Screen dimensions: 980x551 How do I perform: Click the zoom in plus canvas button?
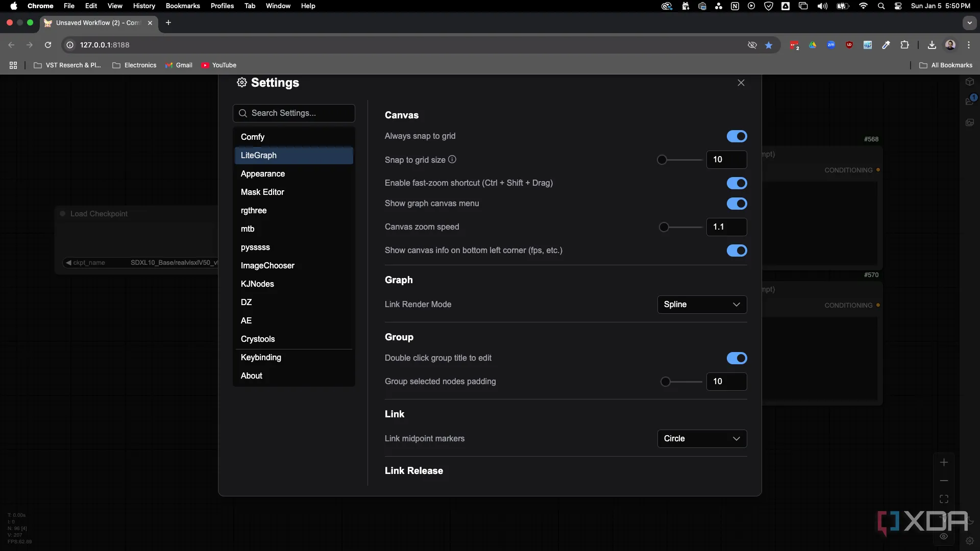[x=944, y=462]
